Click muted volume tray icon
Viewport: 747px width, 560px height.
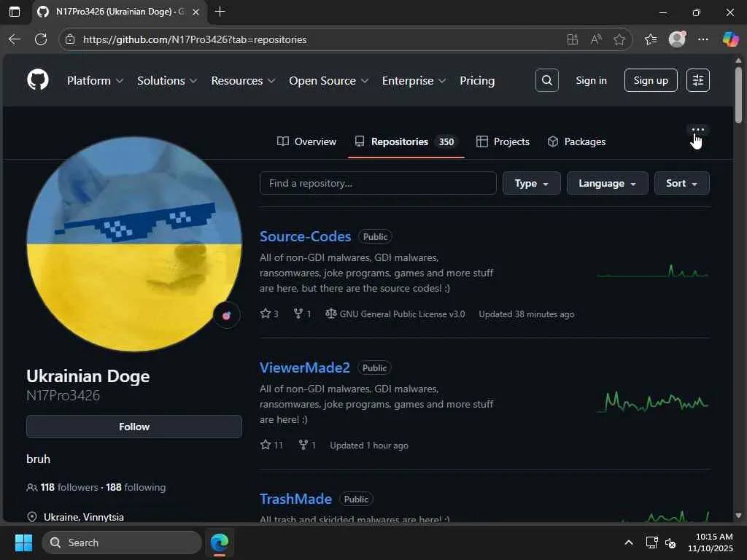pos(670,542)
